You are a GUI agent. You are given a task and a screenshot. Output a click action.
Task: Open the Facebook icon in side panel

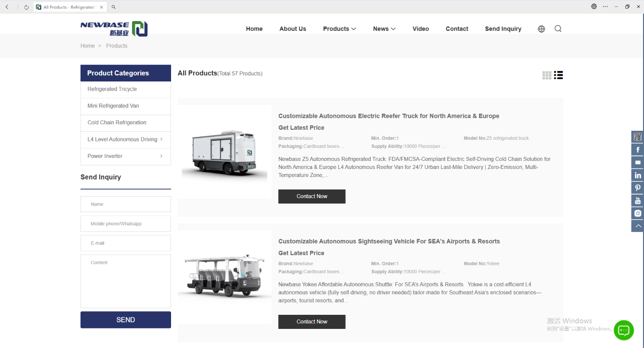[637, 150]
